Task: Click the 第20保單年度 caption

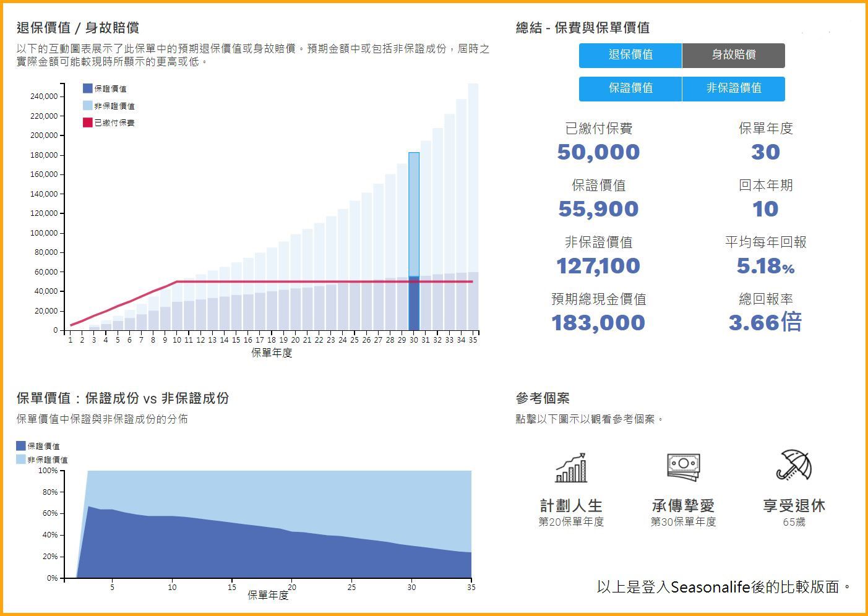Action: point(571,522)
